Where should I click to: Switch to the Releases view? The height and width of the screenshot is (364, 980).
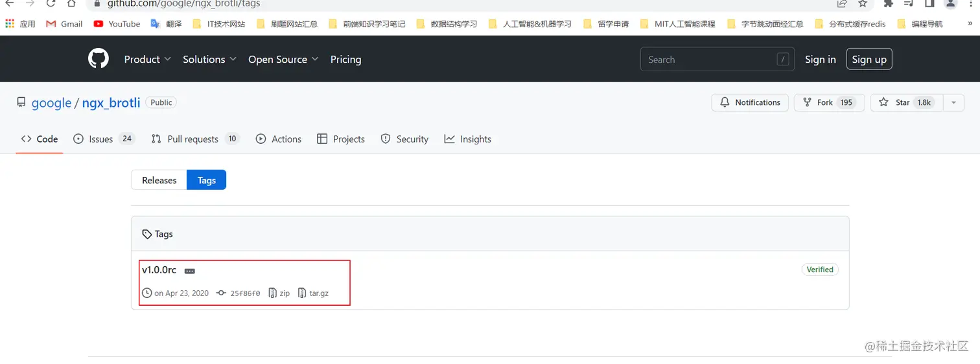pos(159,180)
